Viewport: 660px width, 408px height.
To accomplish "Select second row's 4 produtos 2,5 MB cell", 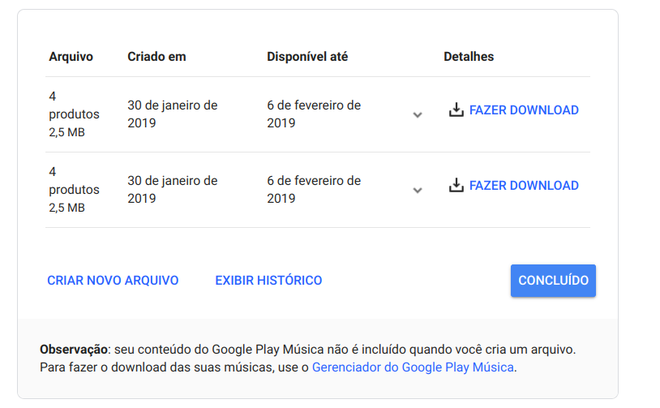I will [74, 189].
